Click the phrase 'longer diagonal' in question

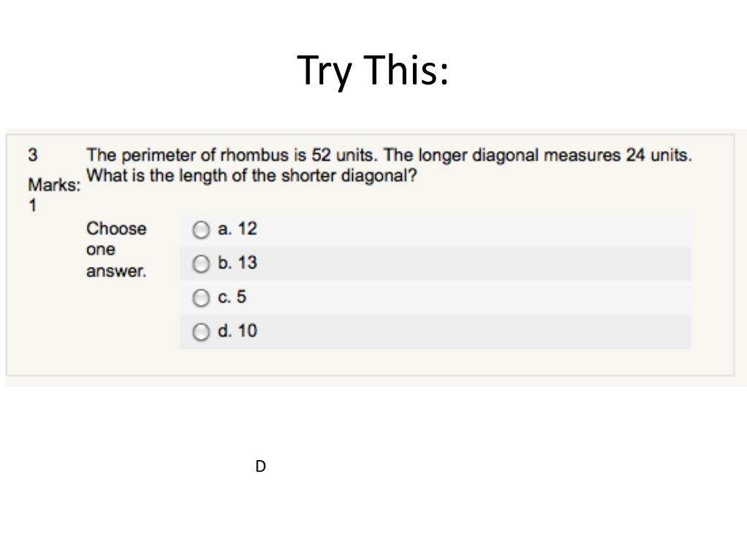[479, 155]
